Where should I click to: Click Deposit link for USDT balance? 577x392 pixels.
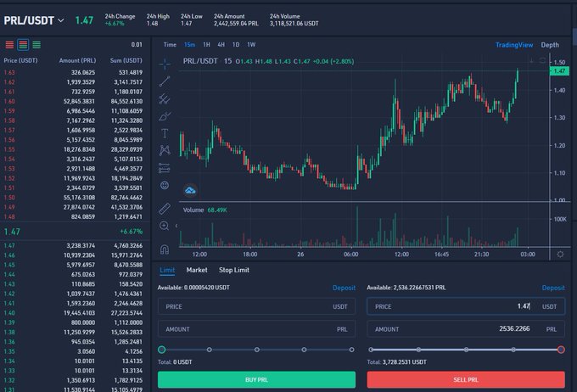[x=344, y=288]
